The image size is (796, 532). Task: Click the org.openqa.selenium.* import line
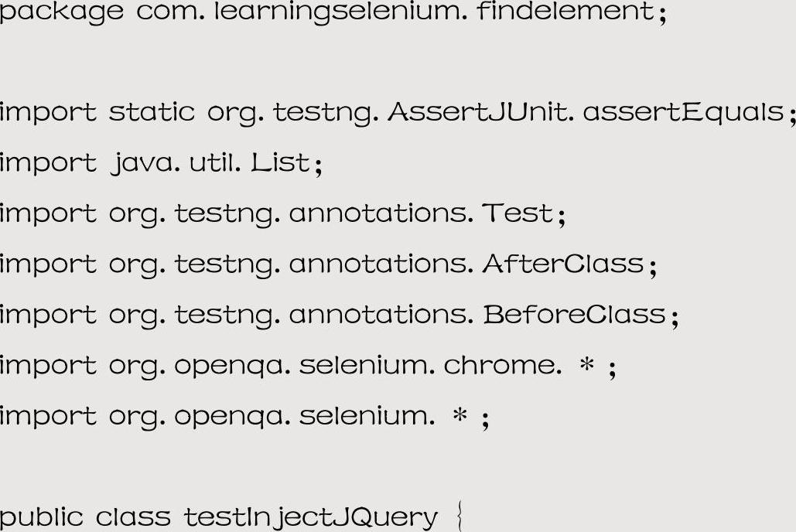tap(244, 418)
